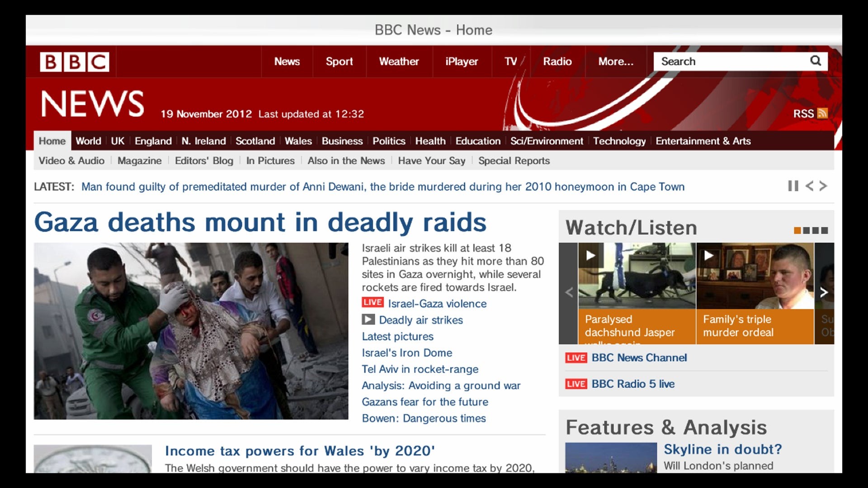The width and height of the screenshot is (868, 488).
Task: Select the first orange carousel page dot
Action: coord(797,230)
